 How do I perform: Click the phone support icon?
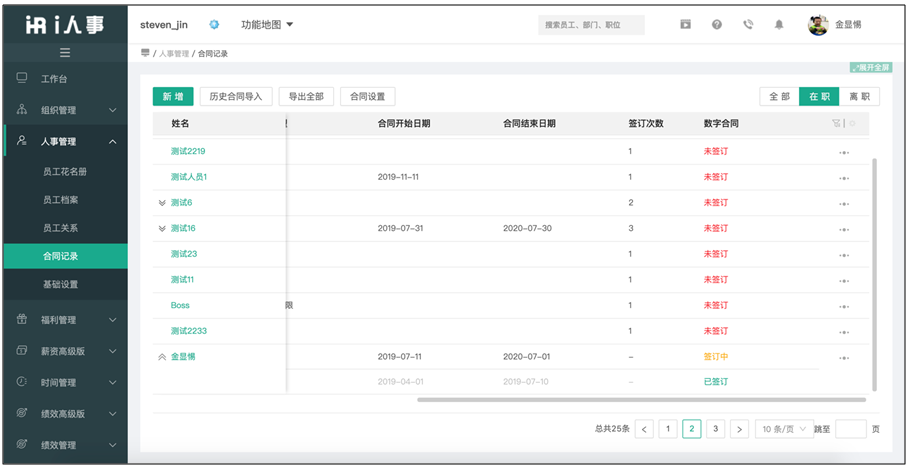coord(748,24)
